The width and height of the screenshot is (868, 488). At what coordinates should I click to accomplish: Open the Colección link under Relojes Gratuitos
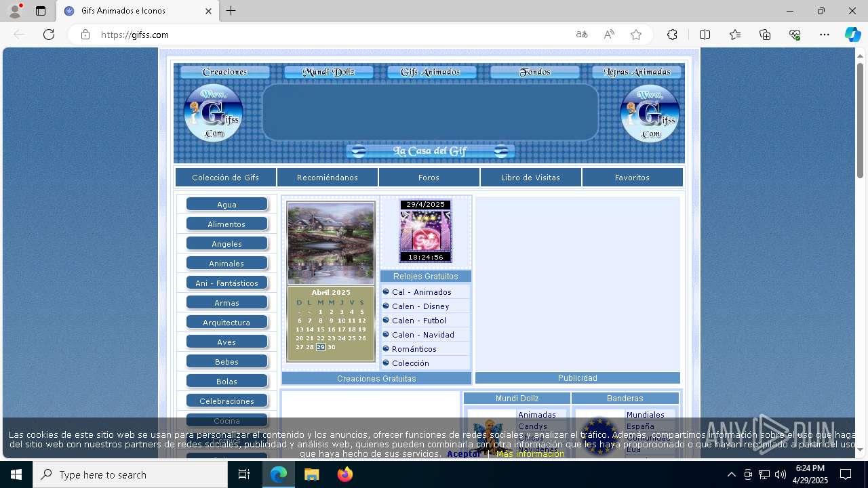[x=410, y=363]
